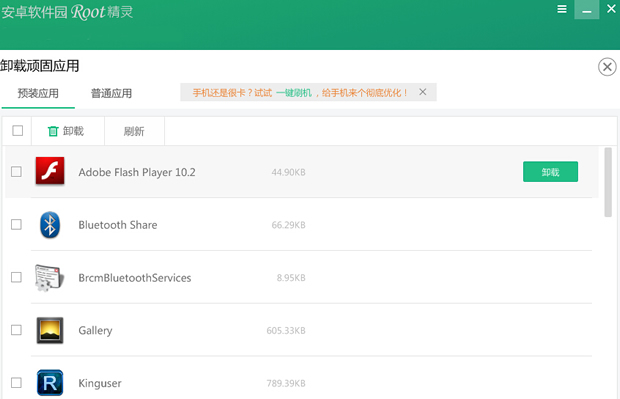Viewport: 620px width, 399px height.
Task: Open the hamburger menu in title bar
Action: (x=562, y=9)
